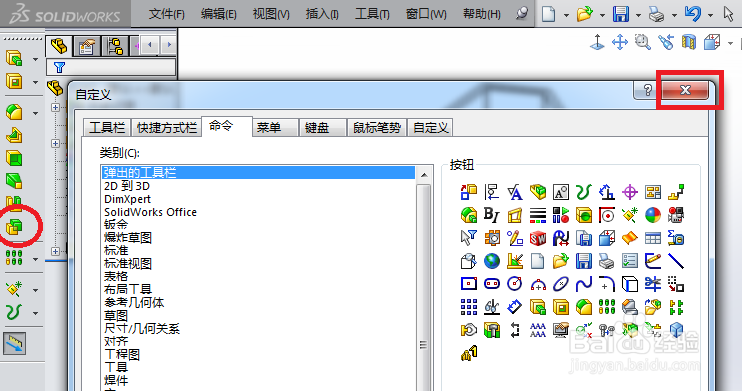Image resolution: width=742 pixels, height=391 pixels.
Task: Click the orange surface icon in the 按钮 grid
Action: tap(630, 238)
